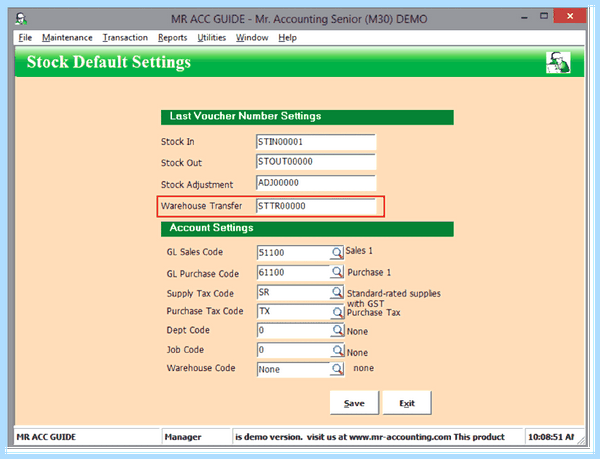Focus the Stock In voucher number field
The width and height of the screenshot is (600, 459).
pos(316,142)
